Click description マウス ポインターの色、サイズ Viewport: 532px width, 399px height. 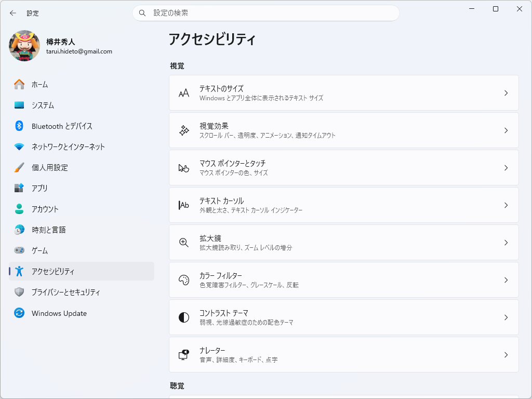(x=234, y=172)
